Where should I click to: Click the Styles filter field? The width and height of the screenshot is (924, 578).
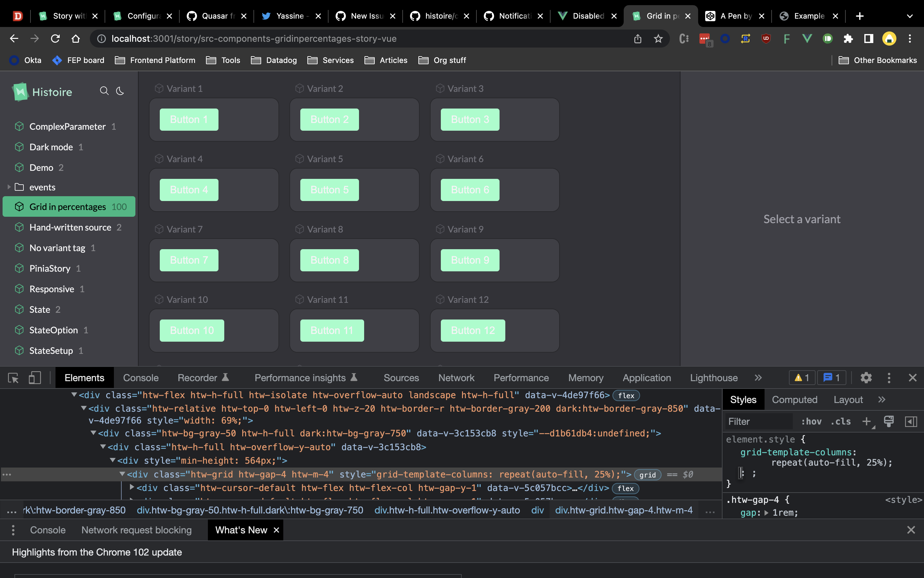click(758, 422)
